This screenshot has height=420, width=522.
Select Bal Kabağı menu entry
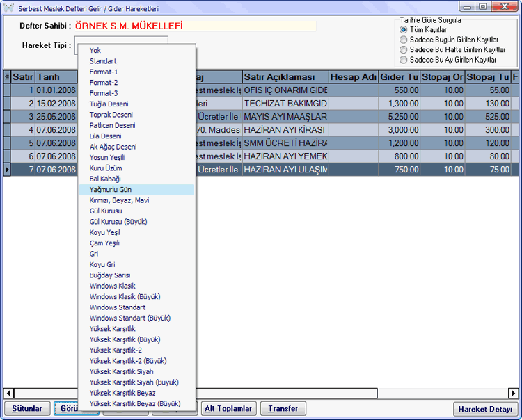[137, 179]
